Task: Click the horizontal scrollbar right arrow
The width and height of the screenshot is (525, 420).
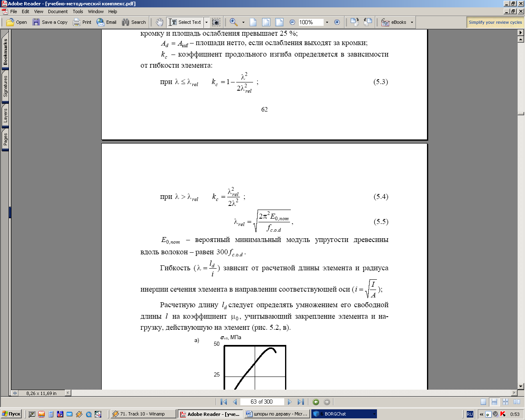Action: point(514,393)
